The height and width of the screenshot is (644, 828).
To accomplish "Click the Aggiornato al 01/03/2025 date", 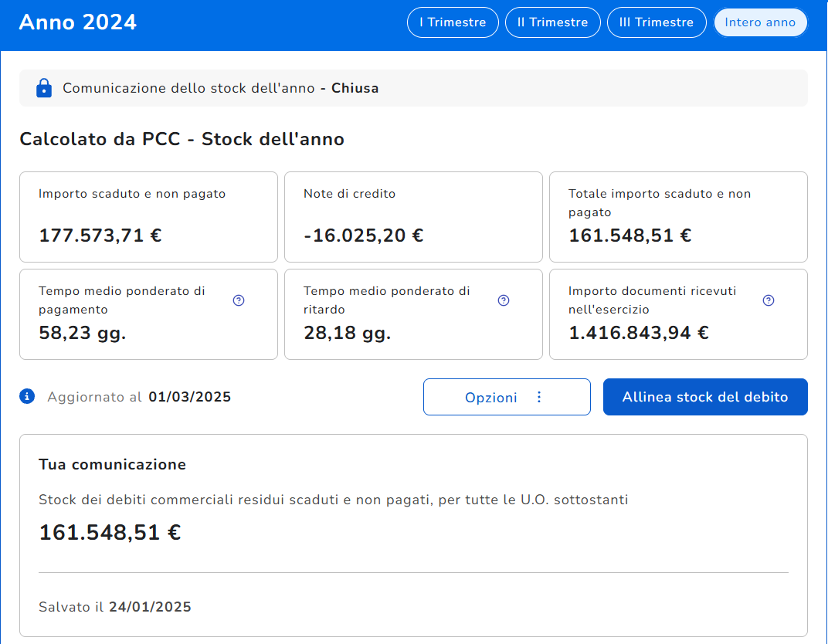I will tap(189, 397).
